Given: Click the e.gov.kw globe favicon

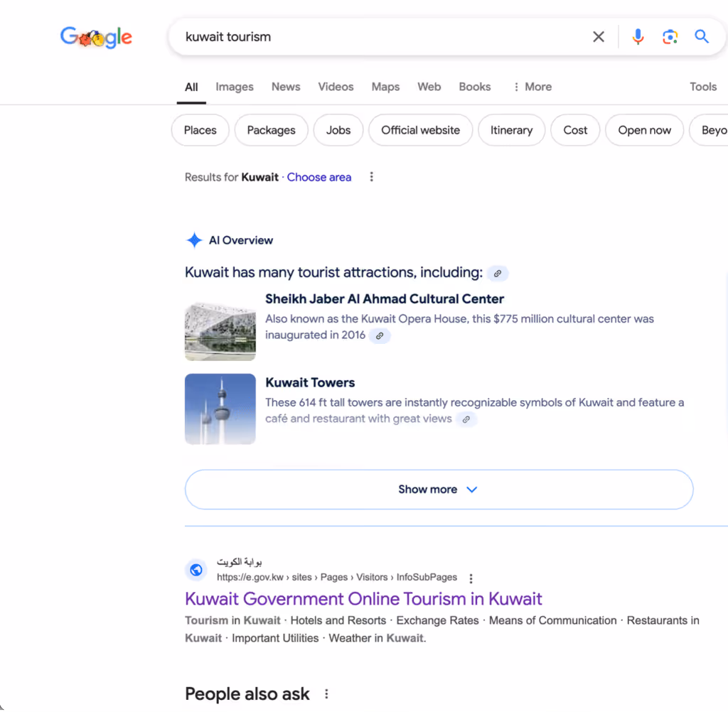Looking at the screenshot, I should click(x=196, y=569).
